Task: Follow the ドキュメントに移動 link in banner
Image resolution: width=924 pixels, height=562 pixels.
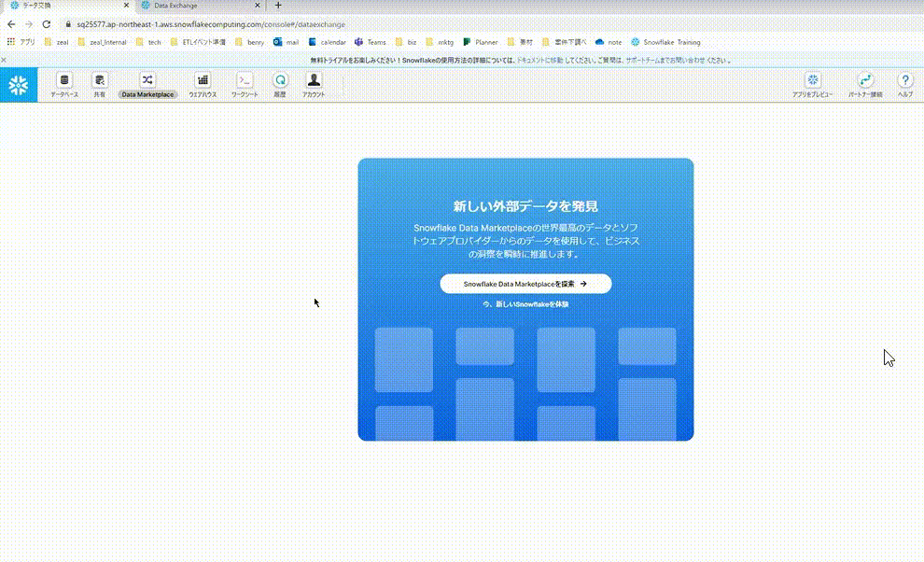Action: click(x=539, y=60)
